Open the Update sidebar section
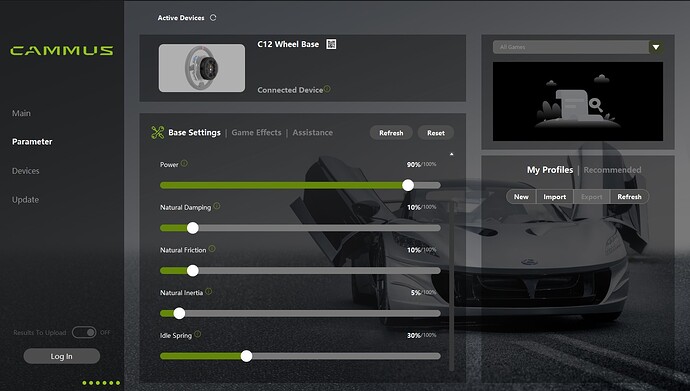The image size is (690, 391). tap(26, 200)
